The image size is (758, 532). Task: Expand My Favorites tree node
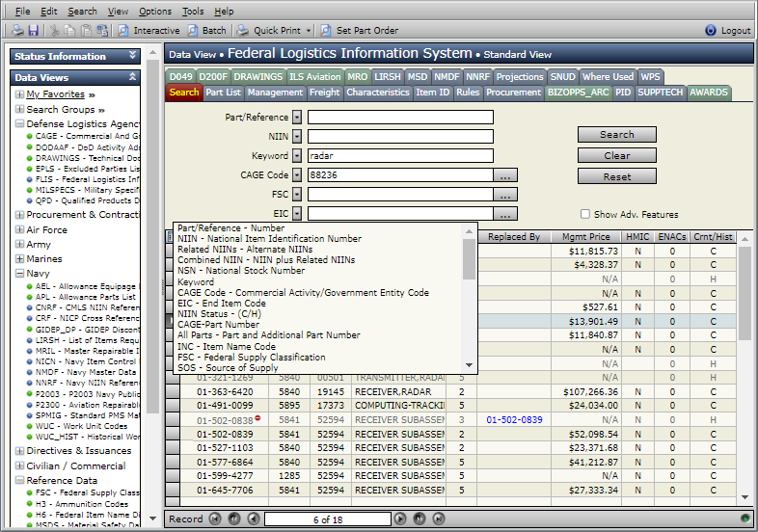[x=19, y=94]
